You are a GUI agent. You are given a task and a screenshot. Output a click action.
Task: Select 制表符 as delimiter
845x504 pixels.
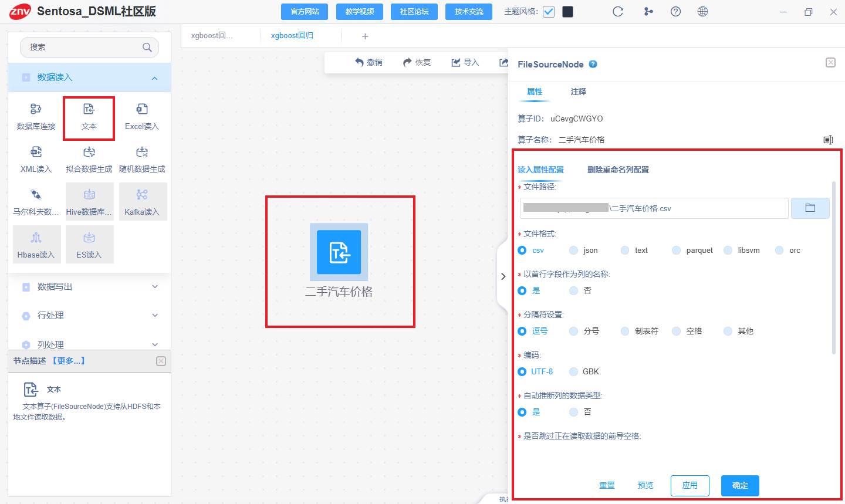click(625, 332)
